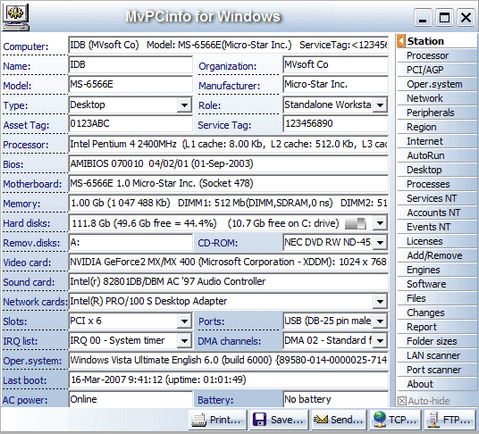Select the Station menu item
Screen dimensions: 479x434
coord(437,41)
